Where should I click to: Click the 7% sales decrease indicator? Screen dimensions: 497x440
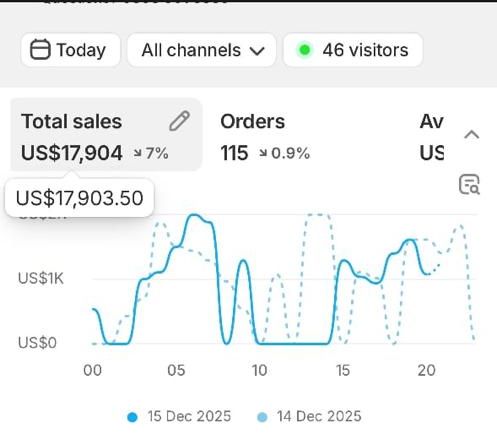[151, 153]
